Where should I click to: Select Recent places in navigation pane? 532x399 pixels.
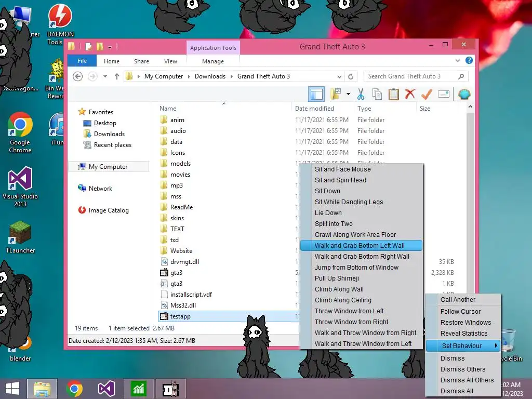point(113,145)
